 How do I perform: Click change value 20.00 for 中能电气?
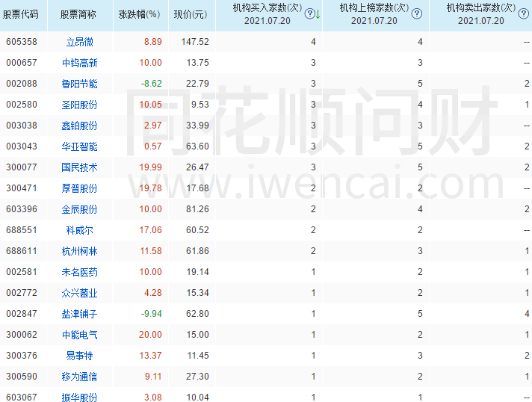pyautogui.click(x=150, y=335)
